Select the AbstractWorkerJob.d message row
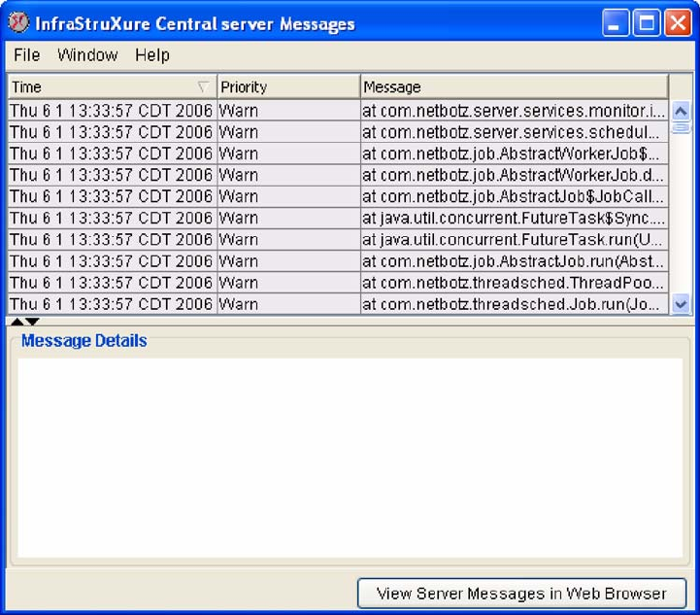700x615 pixels. 338,175
